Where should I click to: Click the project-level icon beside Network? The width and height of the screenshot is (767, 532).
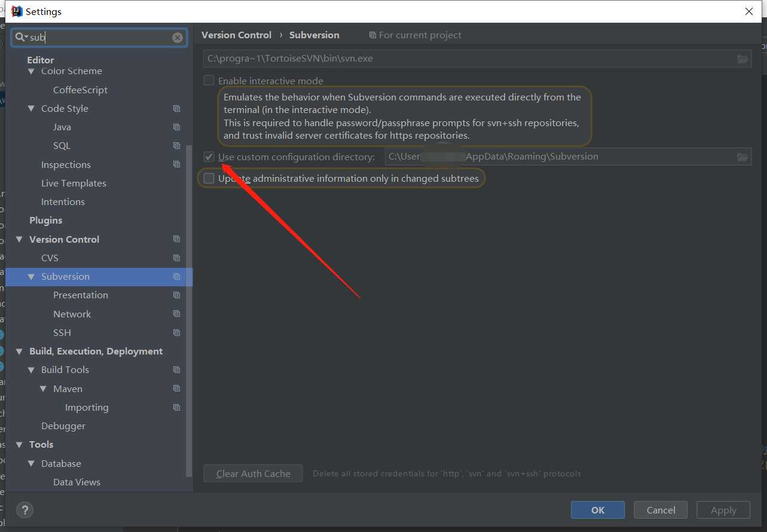click(176, 314)
